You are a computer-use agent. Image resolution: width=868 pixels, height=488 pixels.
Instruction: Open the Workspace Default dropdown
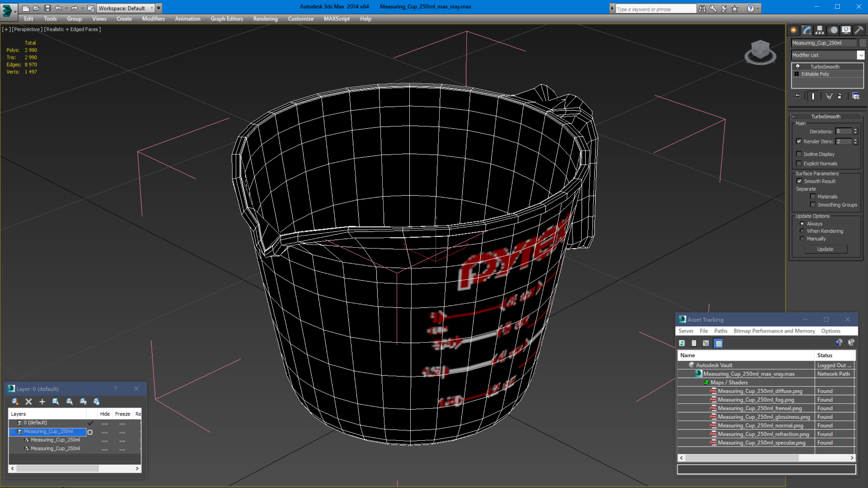pos(126,8)
